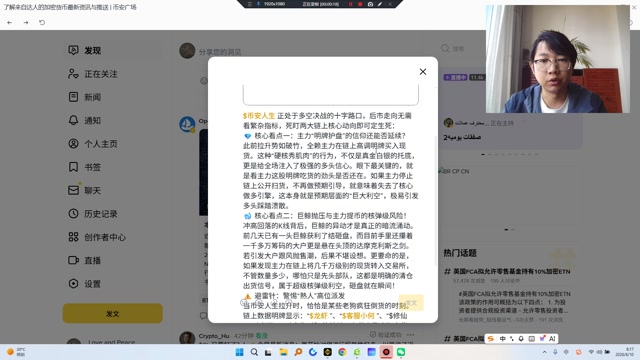Open Crypto_Hu post more options
Viewport: 640px width, 360px height.
pyautogui.click(x=410, y=335)
